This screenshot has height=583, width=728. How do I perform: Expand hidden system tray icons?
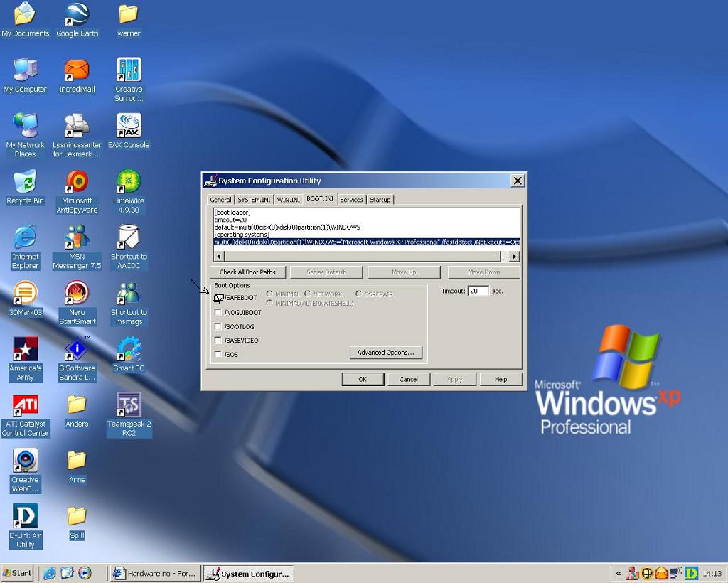[x=618, y=574]
